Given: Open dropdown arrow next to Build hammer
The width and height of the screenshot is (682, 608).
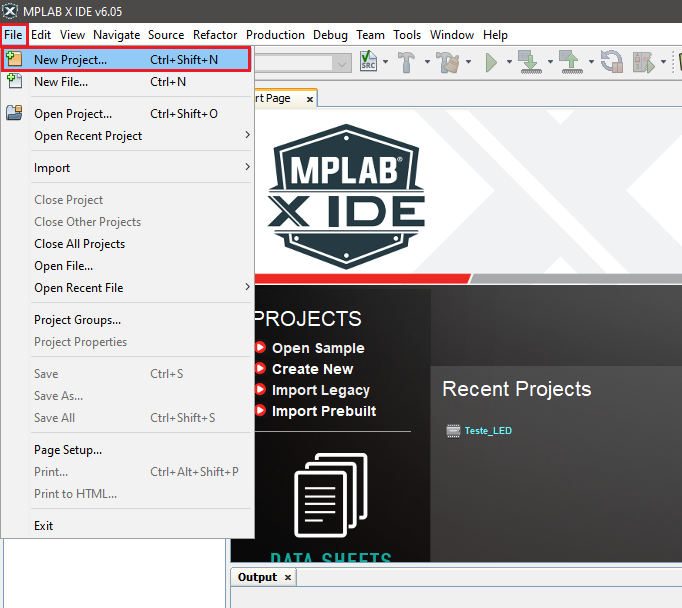Looking at the screenshot, I should (427, 62).
